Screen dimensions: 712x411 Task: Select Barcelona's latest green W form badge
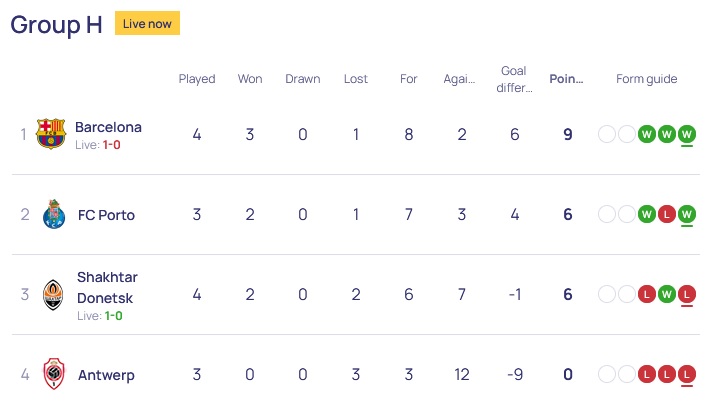[687, 134]
